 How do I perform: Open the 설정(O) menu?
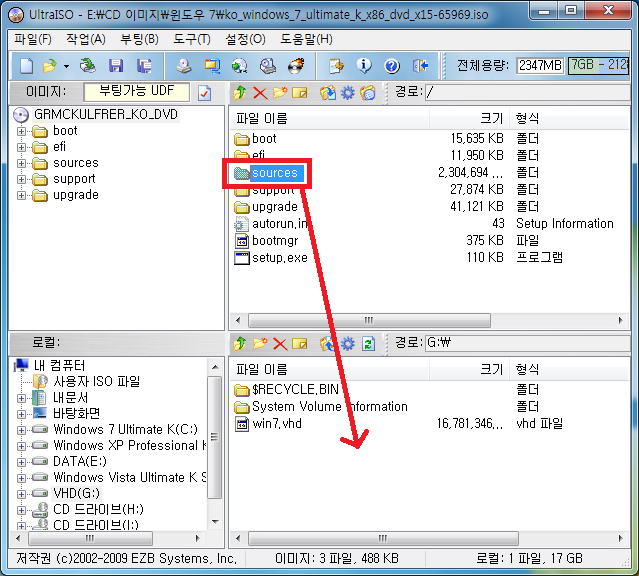(x=245, y=39)
